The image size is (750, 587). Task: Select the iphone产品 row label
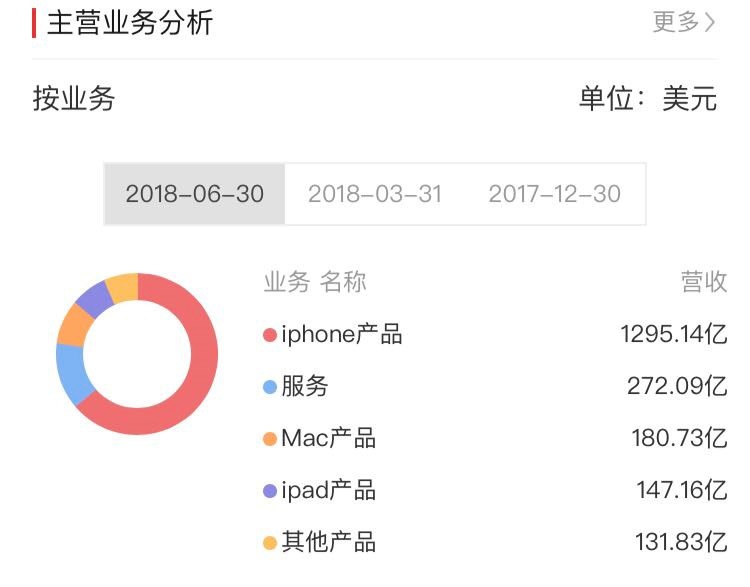click(342, 334)
